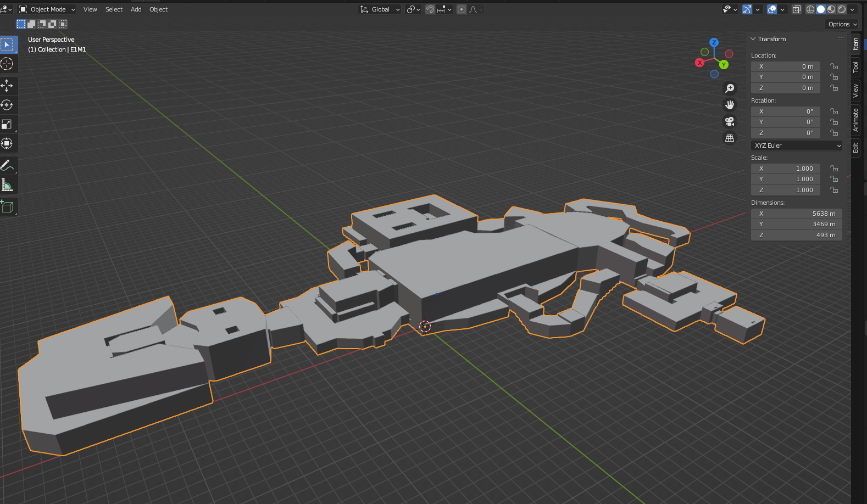Image resolution: width=867 pixels, height=504 pixels.
Task: Toggle proportional editing
Action: (462, 9)
